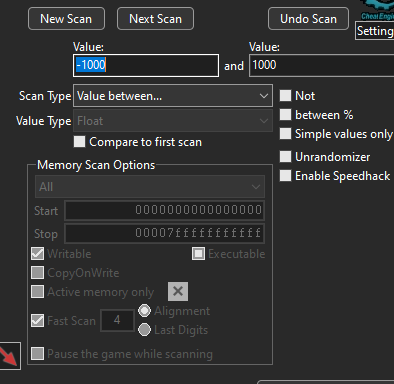Viewport: 394px width, 384px height.
Task: Click the Start address field
Action: point(165,210)
